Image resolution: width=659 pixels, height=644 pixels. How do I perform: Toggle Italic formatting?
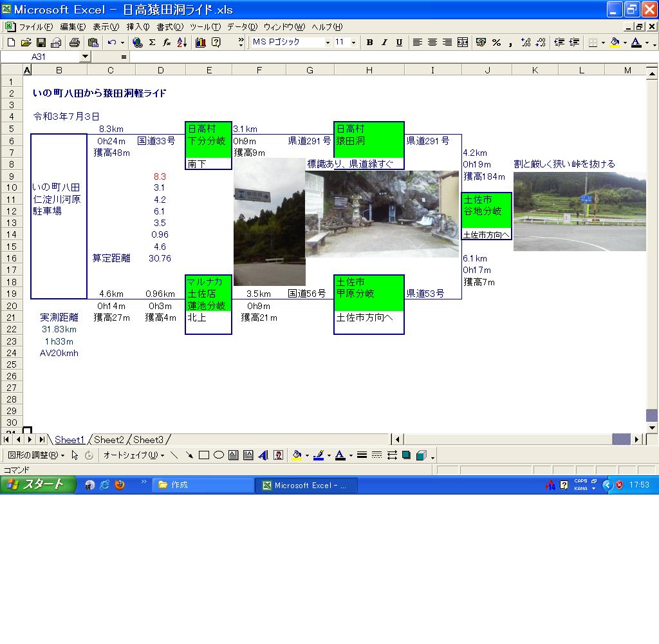pos(384,43)
